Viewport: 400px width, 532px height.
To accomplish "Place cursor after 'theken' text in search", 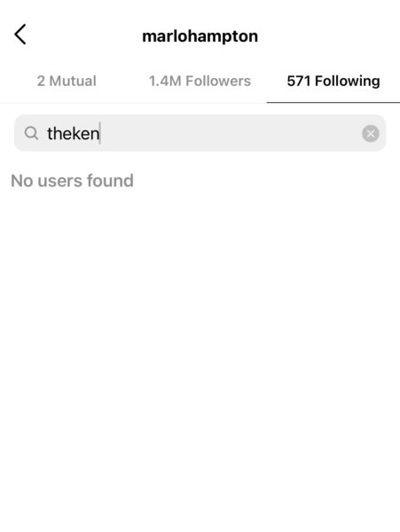I will pyautogui.click(x=100, y=133).
